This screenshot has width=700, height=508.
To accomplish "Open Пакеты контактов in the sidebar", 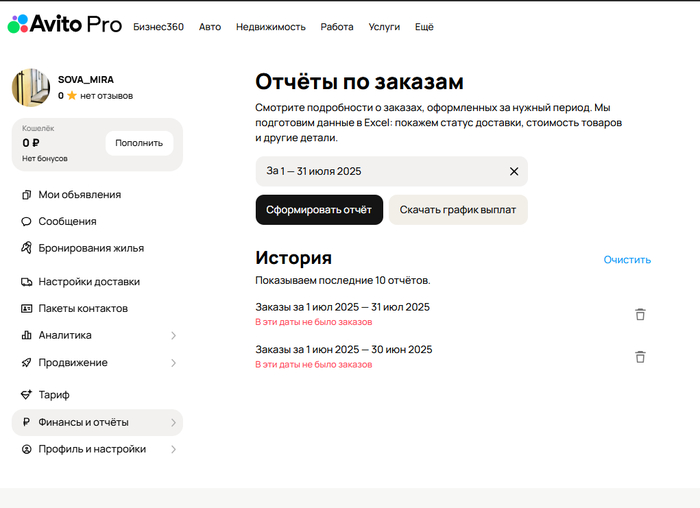I will click(82, 309).
